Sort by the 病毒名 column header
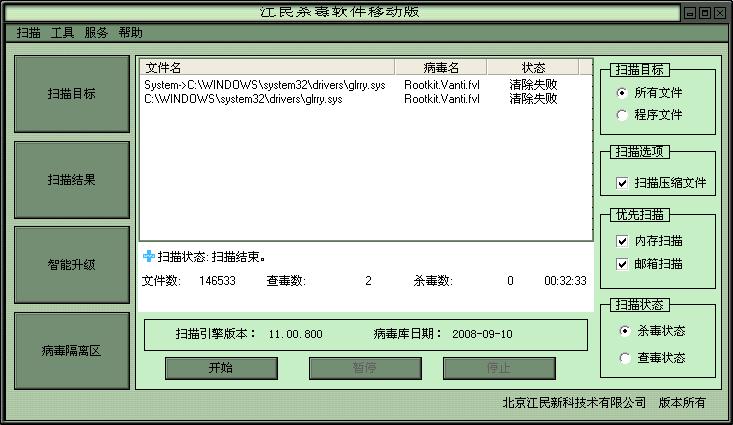This screenshot has width=733, height=425. (441, 68)
